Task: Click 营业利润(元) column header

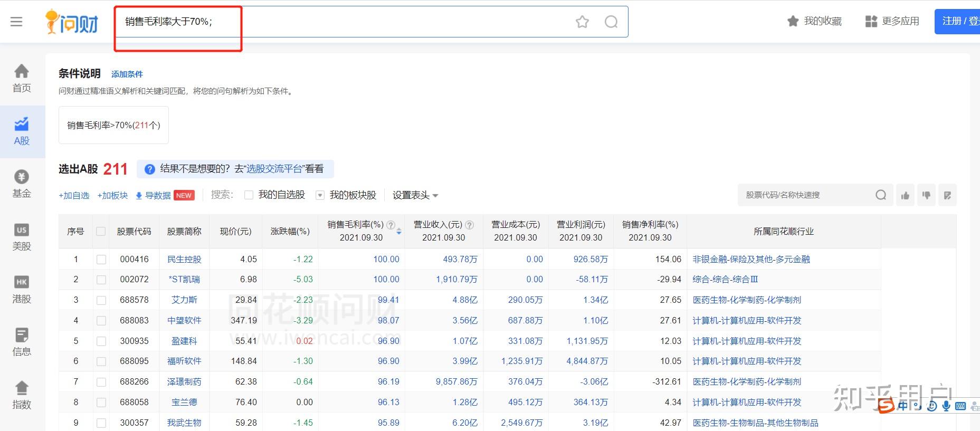Action: (581, 231)
